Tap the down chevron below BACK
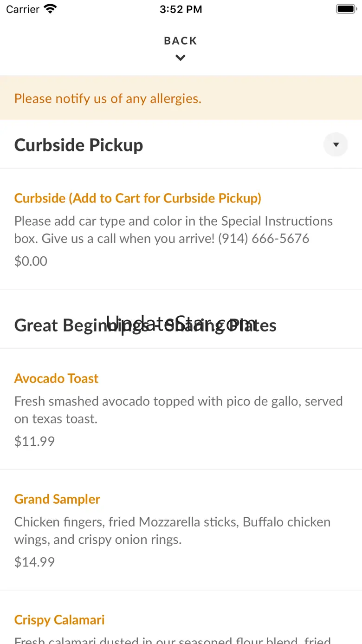 click(181, 58)
